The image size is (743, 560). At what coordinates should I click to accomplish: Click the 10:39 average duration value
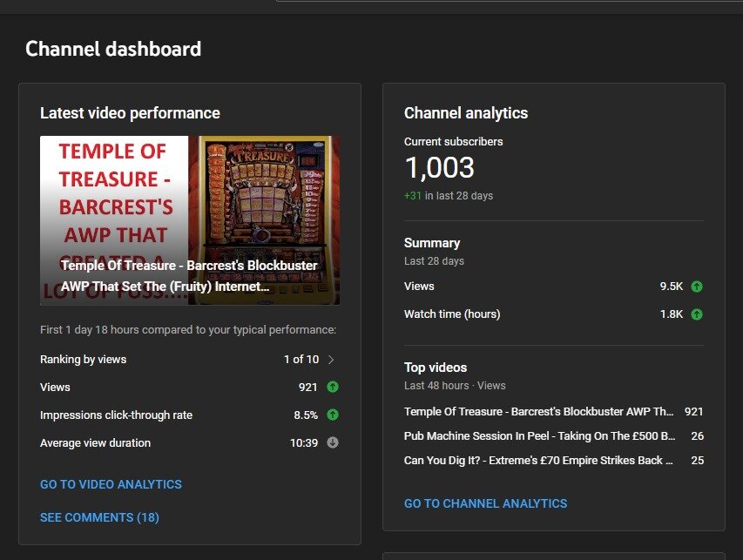pos(304,443)
